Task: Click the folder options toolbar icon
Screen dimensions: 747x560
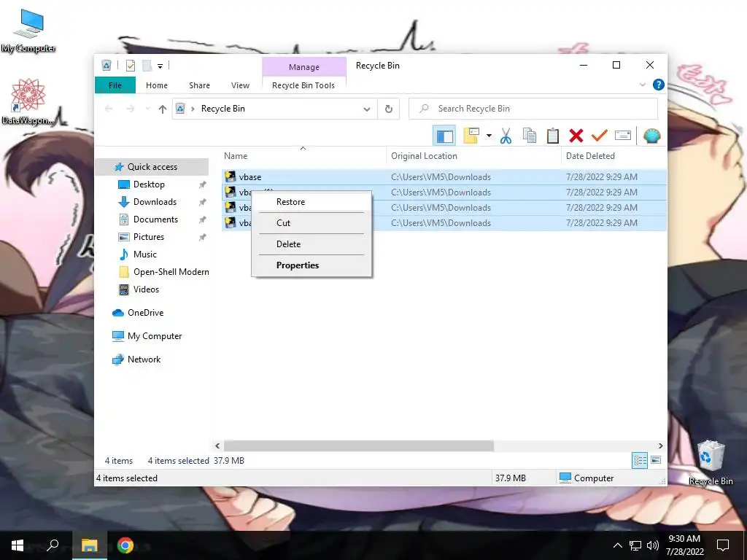Action: pos(471,136)
